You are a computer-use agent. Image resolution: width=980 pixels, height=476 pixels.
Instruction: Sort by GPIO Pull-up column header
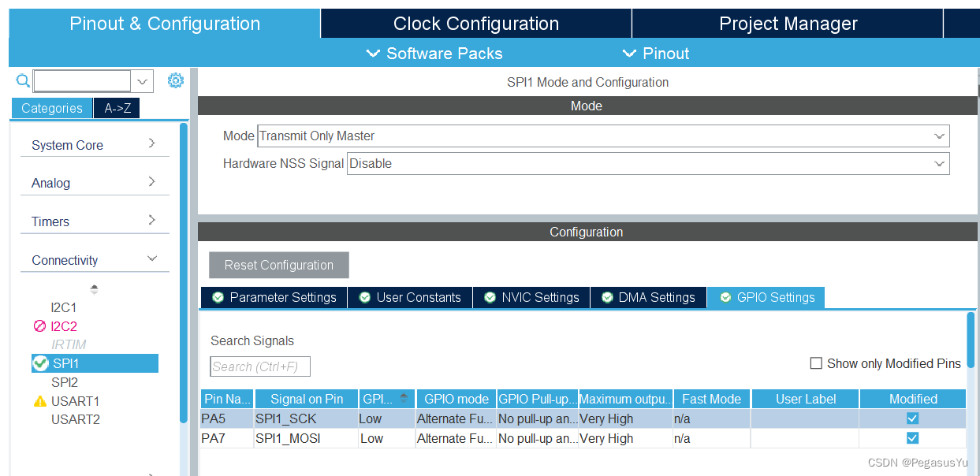click(538, 399)
